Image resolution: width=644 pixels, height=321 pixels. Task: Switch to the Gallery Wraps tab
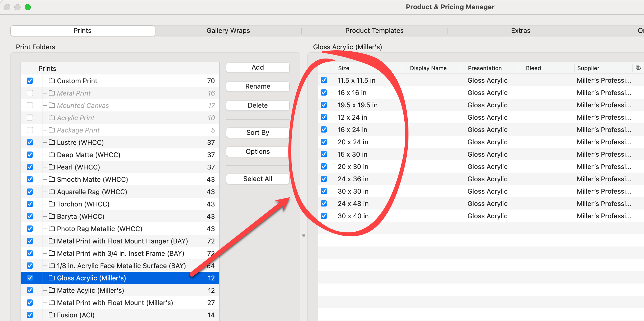tap(228, 31)
